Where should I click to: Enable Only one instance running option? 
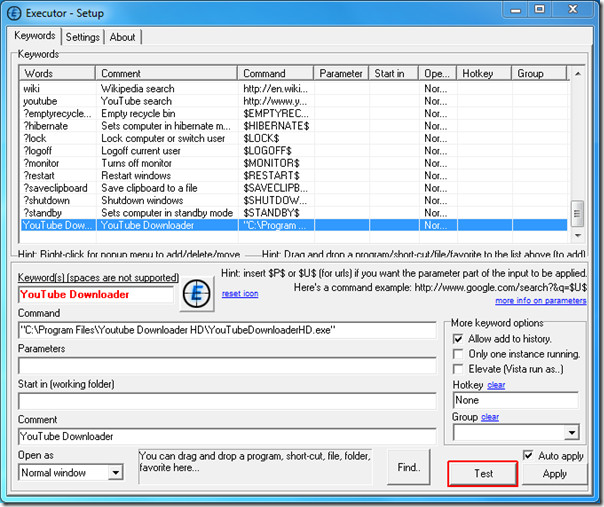click(458, 355)
